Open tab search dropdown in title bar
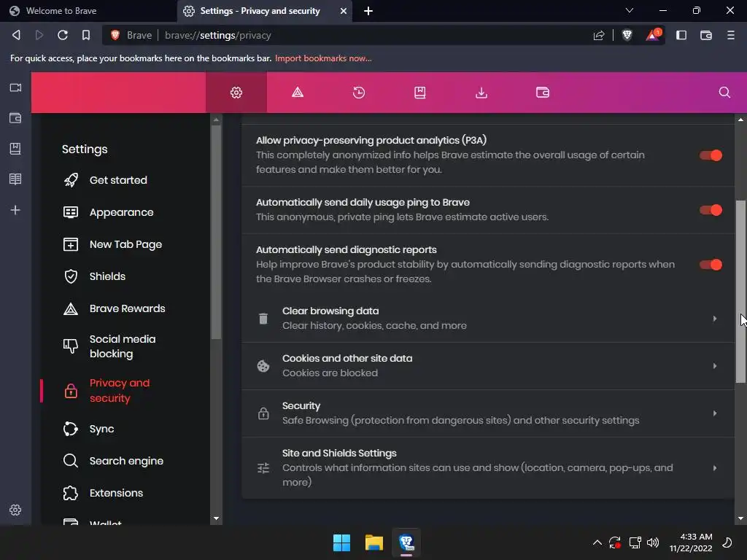 click(630, 10)
